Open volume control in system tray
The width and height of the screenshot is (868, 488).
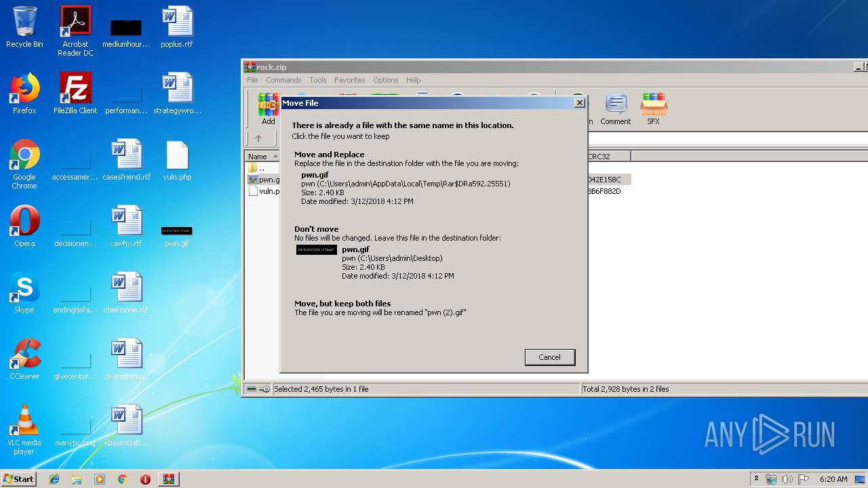click(787, 479)
